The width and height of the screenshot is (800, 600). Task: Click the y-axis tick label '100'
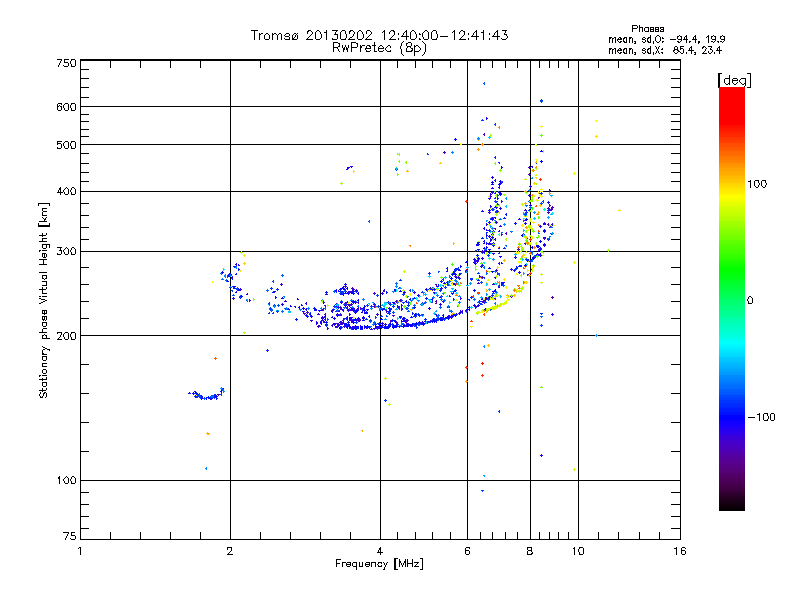click(66, 481)
